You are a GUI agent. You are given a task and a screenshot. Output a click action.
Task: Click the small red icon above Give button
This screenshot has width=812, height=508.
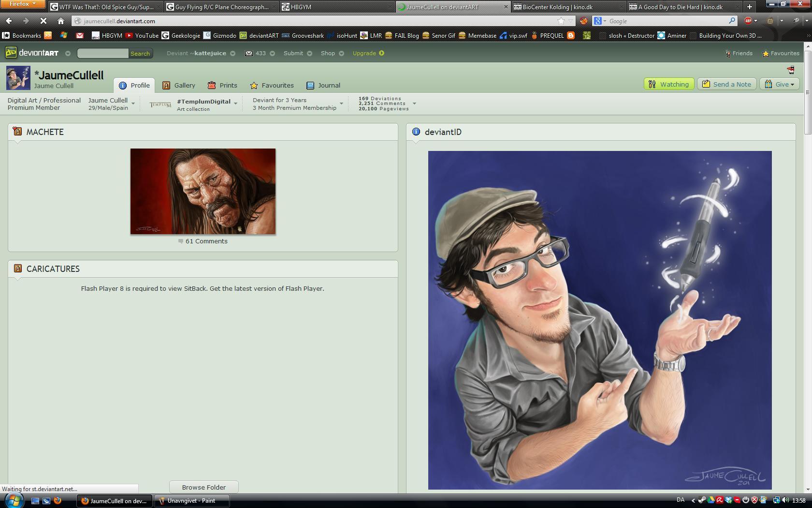pos(791,70)
